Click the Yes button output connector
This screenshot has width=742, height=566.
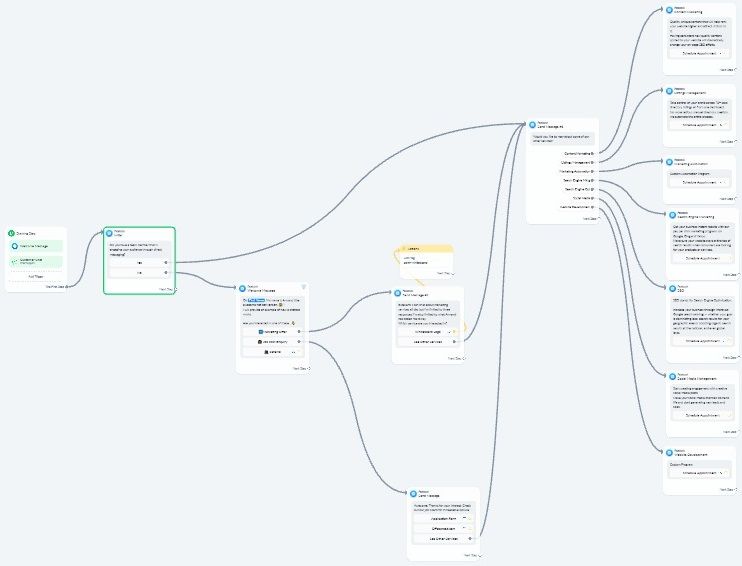point(166,262)
